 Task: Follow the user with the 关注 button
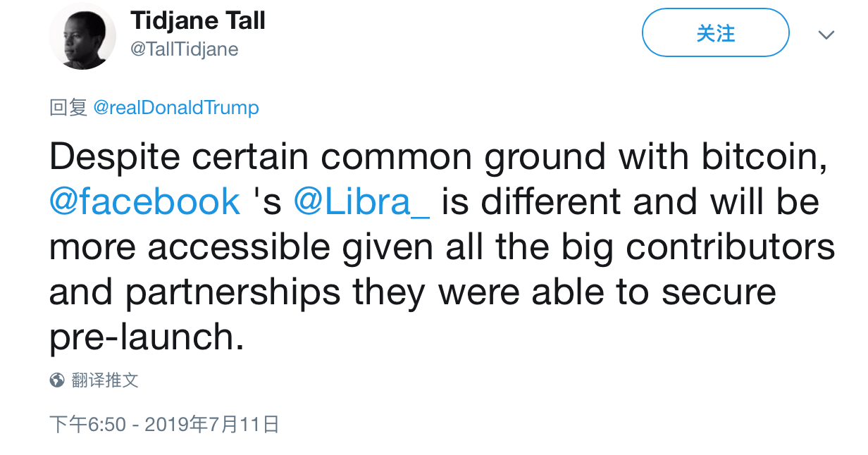(x=715, y=32)
